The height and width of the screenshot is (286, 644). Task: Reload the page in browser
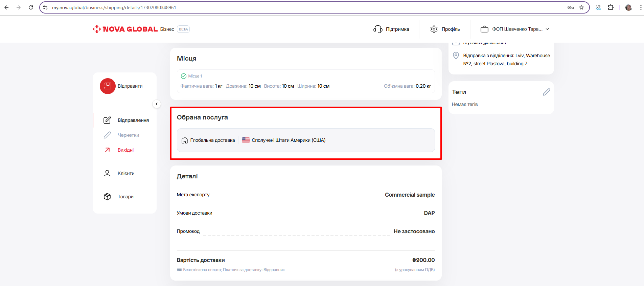[31, 7]
